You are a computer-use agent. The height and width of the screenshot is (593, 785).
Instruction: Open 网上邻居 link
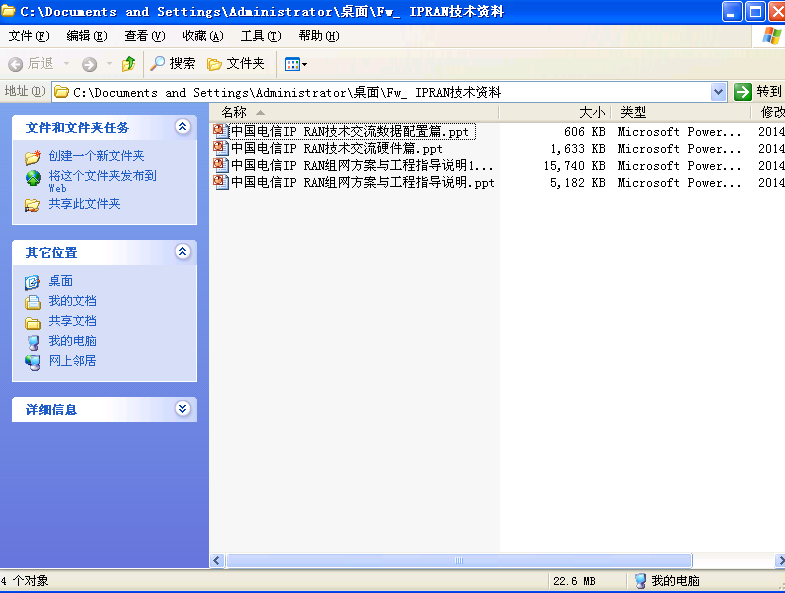tap(72, 361)
